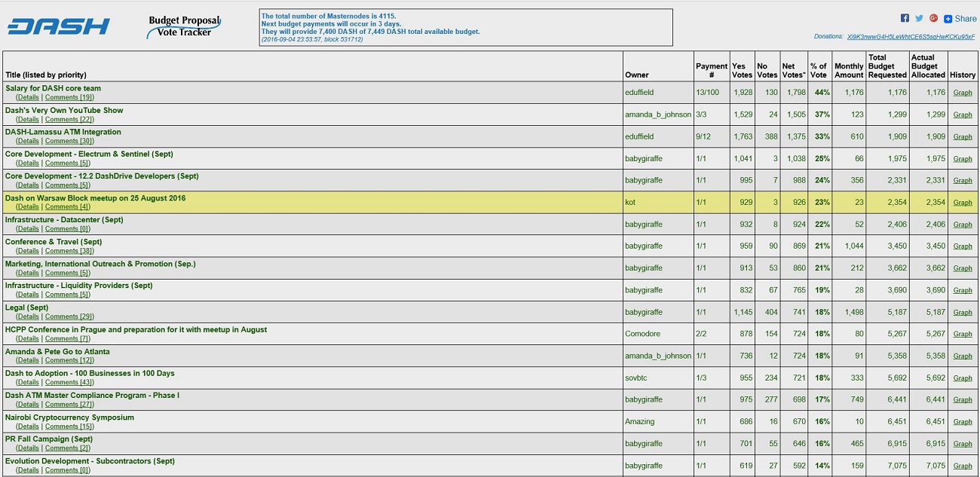Click the Google+ share icon
This screenshot has height=477, width=980.
[933, 18]
